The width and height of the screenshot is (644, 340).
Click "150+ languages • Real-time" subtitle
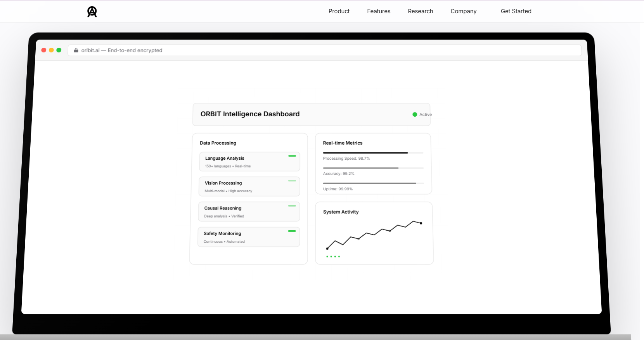228,166
